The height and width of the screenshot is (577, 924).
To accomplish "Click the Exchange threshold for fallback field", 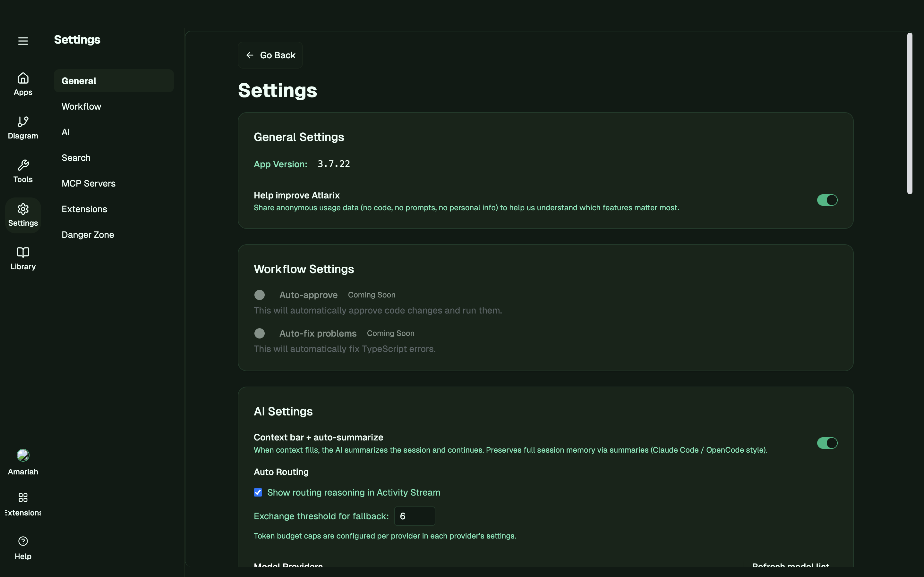I will click(414, 516).
